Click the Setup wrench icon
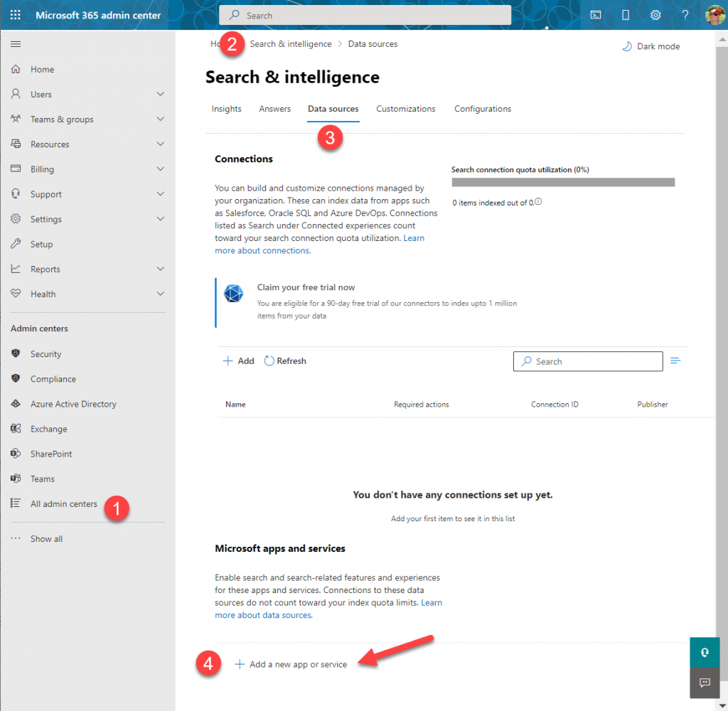The height and width of the screenshot is (711, 728). pos(16,244)
